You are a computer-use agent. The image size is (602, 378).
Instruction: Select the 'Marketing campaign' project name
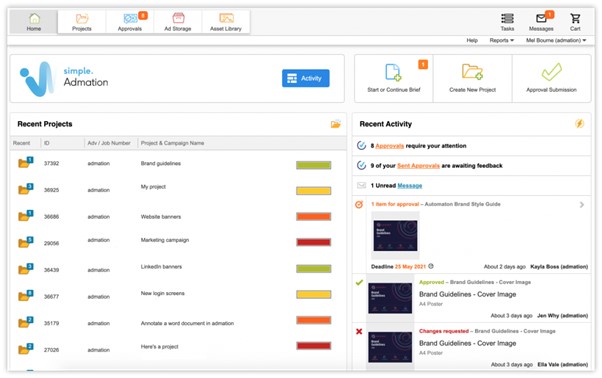(165, 240)
